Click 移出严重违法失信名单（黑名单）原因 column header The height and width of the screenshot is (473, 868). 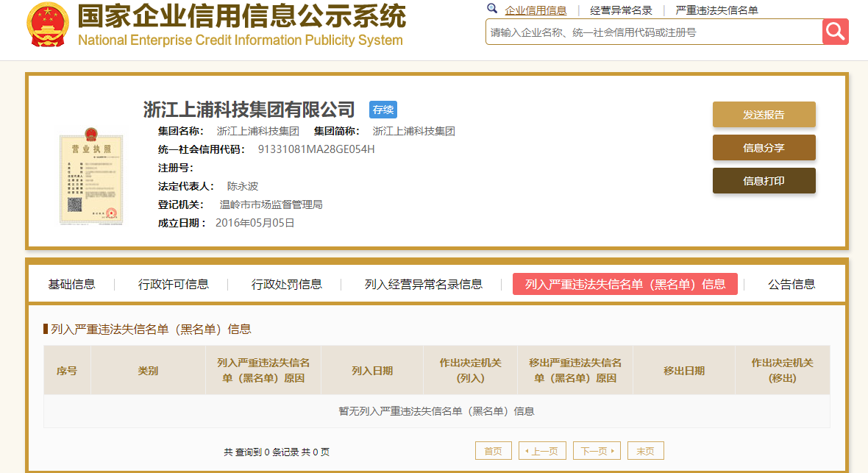coord(575,371)
